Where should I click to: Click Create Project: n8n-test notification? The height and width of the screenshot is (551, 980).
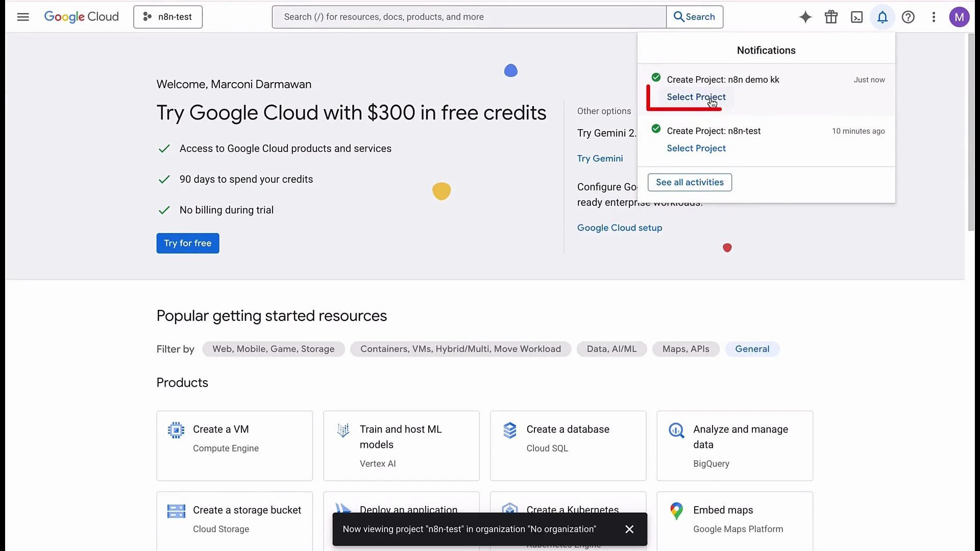pyautogui.click(x=714, y=131)
